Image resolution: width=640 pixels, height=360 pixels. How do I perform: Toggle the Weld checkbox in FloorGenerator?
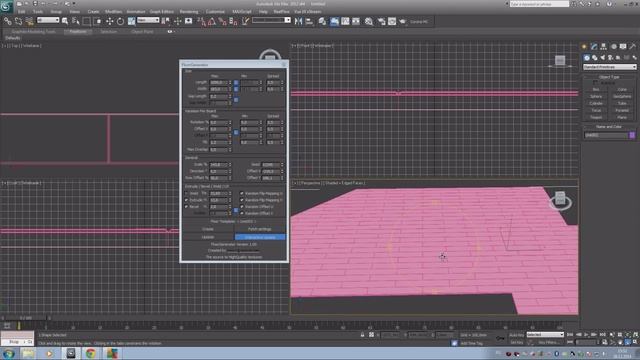[187, 193]
